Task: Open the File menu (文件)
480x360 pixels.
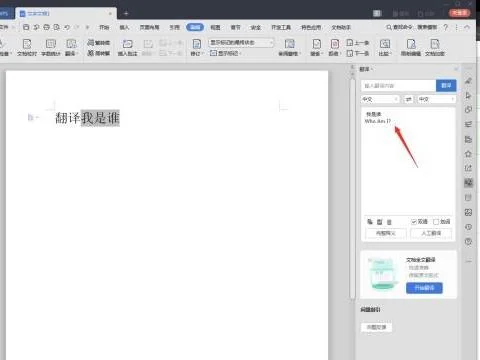Action: 5,27
